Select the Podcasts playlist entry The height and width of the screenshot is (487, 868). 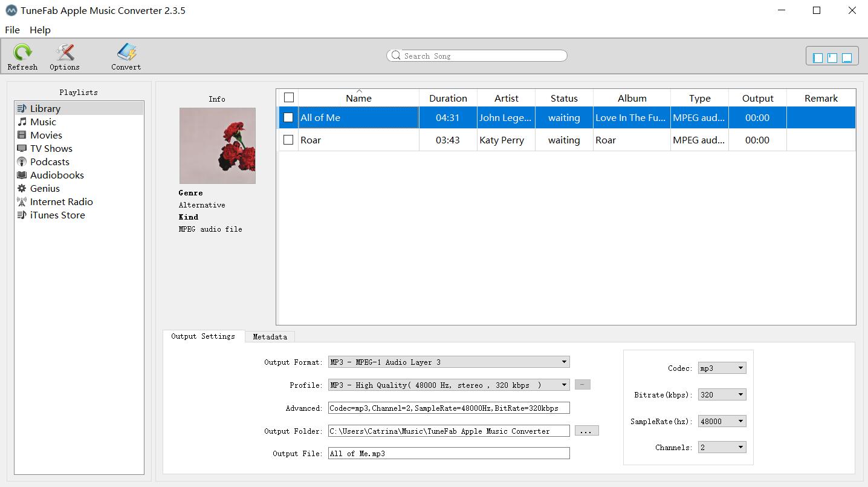click(x=79, y=162)
